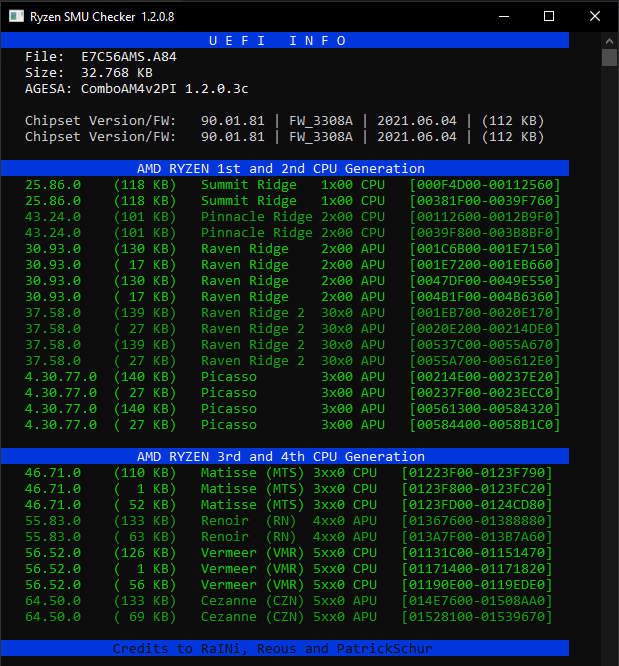Click the size value 32.768 KB
Screen dimensions: 619x666
click(x=117, y=73)
